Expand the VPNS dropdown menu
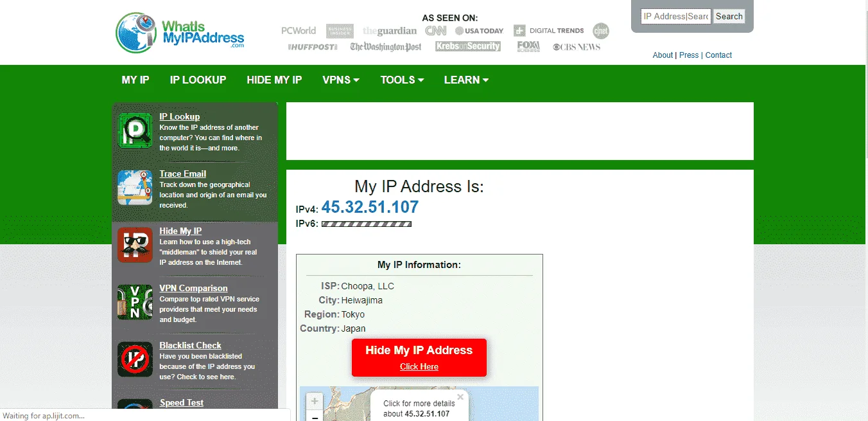868x421 pixels. tap(341, 80)
